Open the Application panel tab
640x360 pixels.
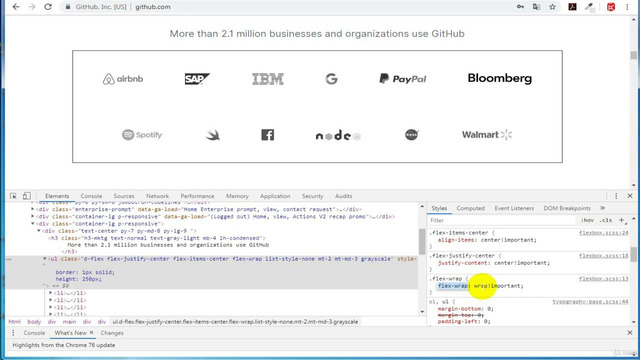click(x=275, y=196)
